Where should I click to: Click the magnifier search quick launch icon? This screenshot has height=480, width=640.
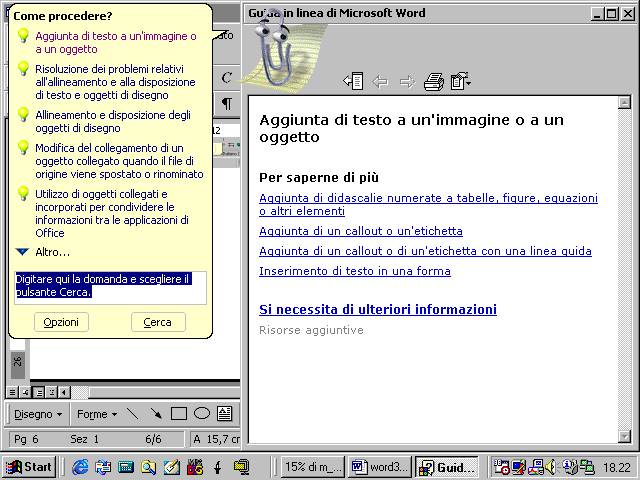[x=149, y=467]
